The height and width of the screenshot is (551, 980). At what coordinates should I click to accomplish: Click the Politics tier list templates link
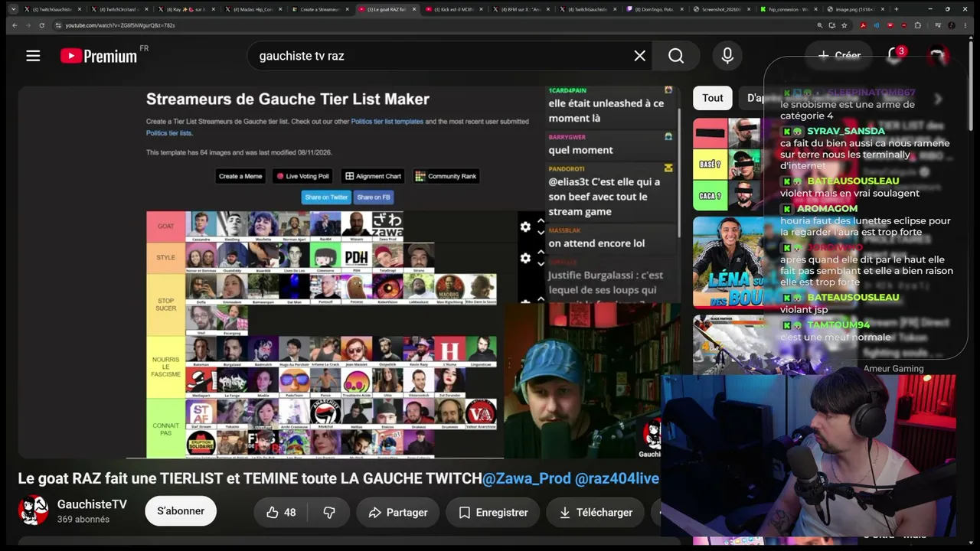click(387, 122)
